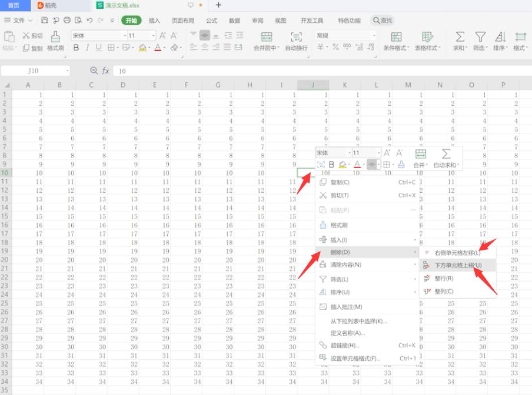Switch to the 公式 ribbon tab

211,21
